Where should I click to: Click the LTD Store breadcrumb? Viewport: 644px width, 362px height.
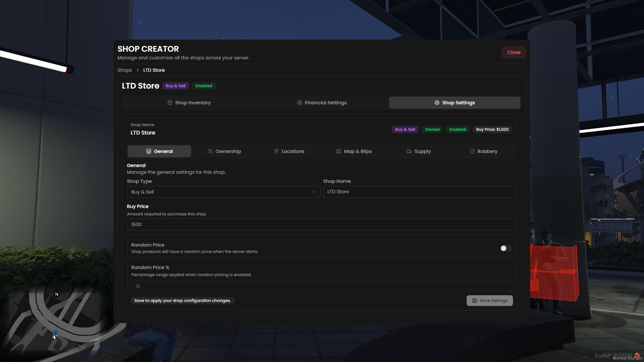coord(154,70)
